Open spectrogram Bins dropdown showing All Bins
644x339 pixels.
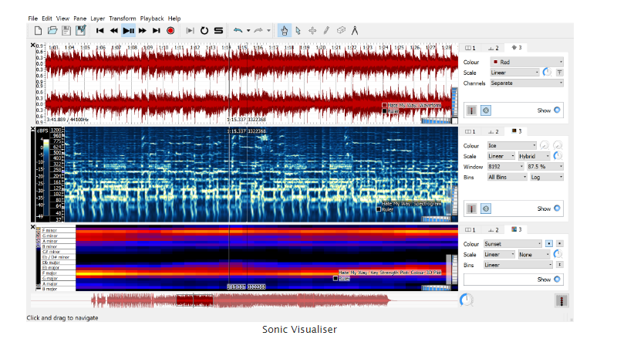pos(507,177)
